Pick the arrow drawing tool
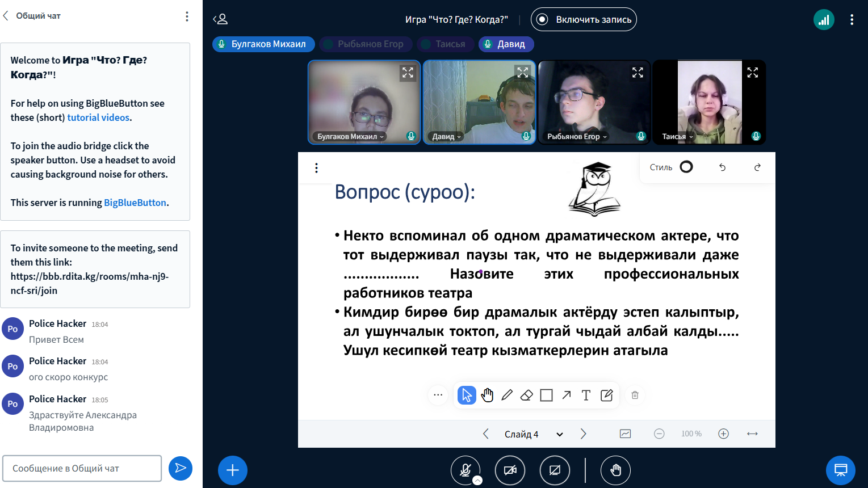Image resolution: width=868 pixels, height=488 pixels. click(567, 395)
